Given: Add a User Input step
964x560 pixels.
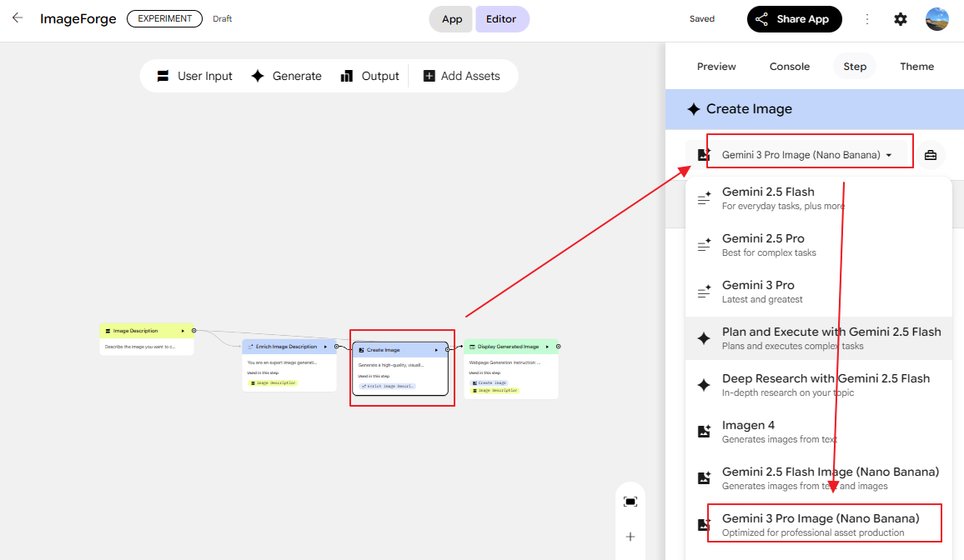Looking at the screenshot, I should coord(195,76).
